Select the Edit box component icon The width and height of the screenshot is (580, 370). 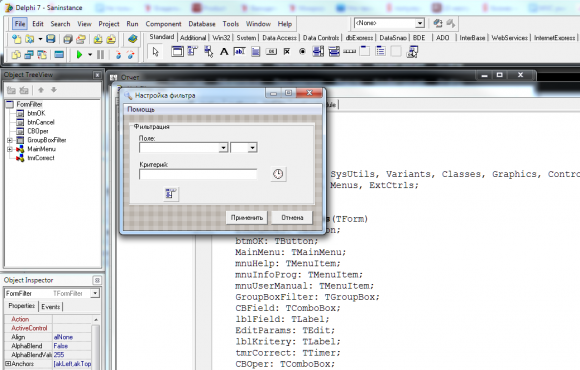239,52
